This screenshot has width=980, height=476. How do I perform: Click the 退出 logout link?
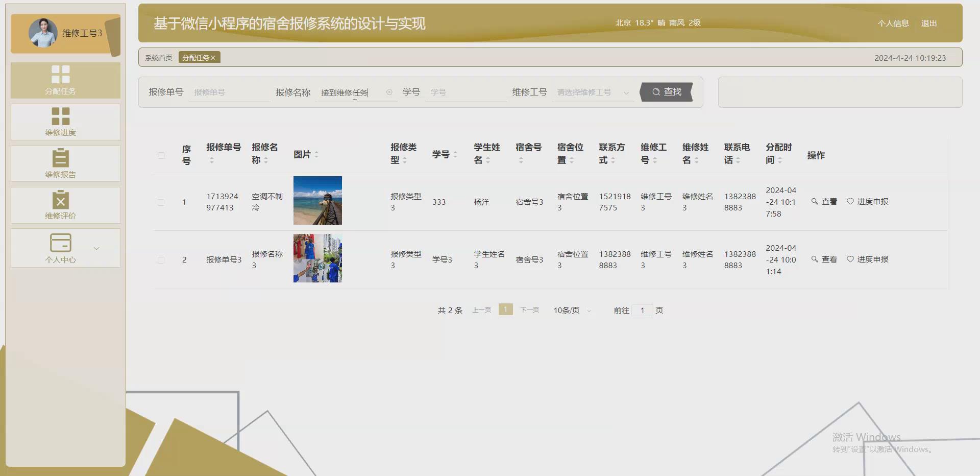928,23
